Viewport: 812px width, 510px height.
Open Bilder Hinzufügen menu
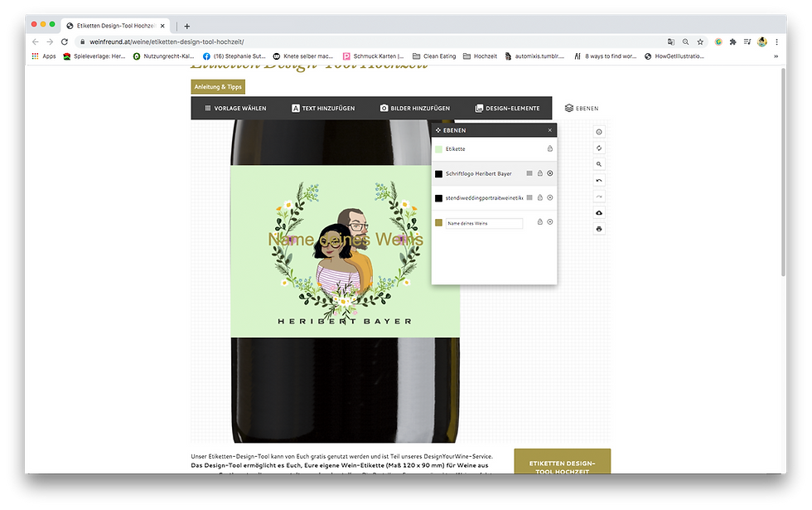tap(415, 109)
